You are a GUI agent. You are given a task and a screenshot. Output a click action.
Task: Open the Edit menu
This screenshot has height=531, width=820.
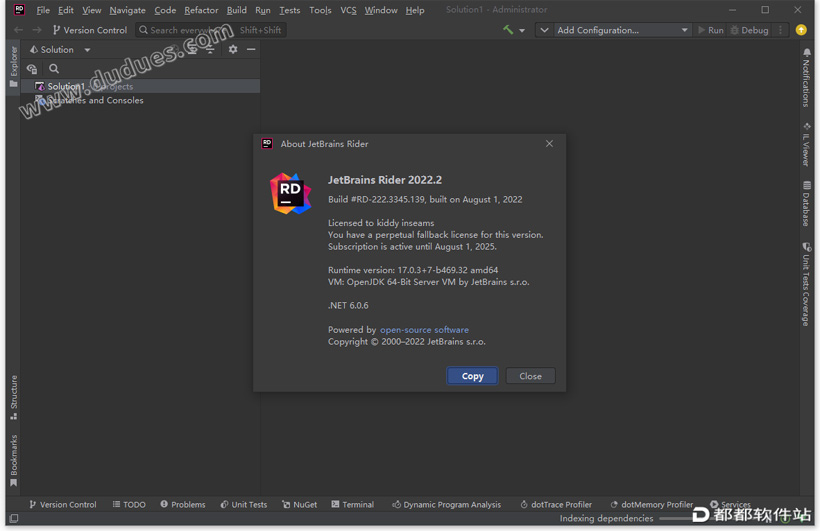pos(66,10)
